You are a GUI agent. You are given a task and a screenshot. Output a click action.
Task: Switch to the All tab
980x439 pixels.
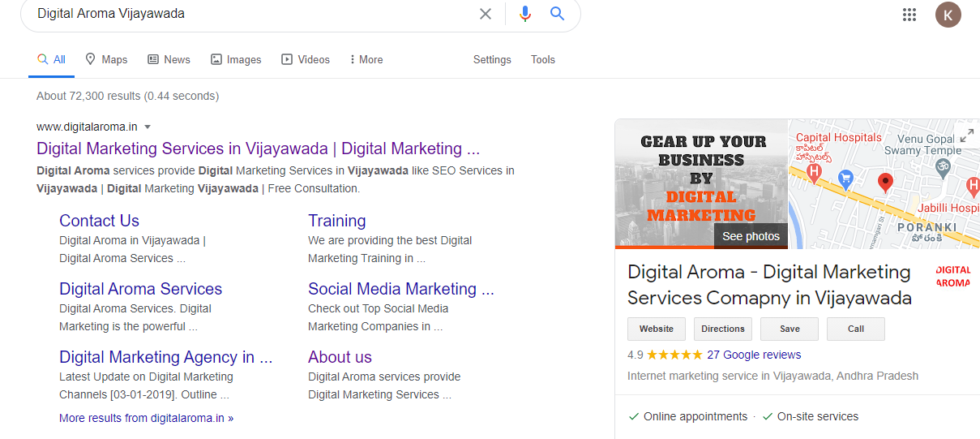(51, 59)
